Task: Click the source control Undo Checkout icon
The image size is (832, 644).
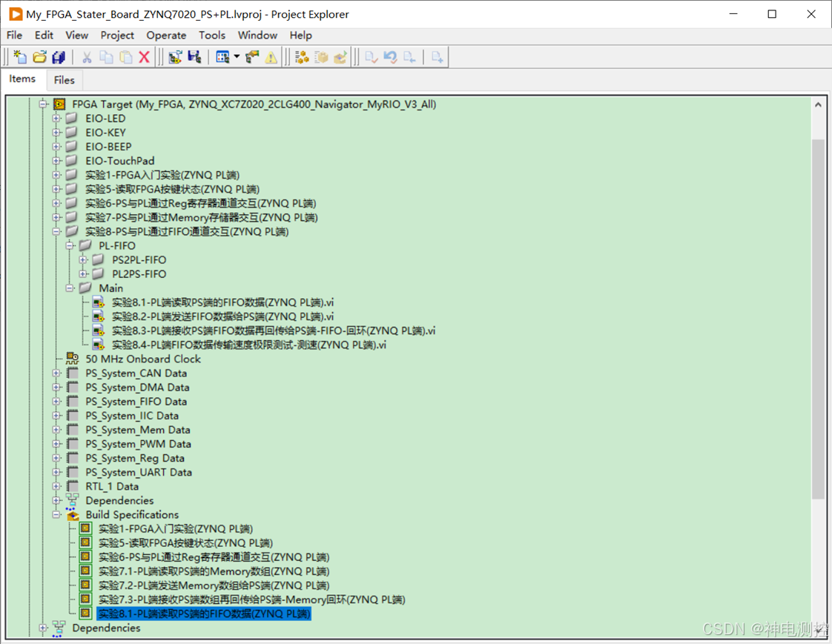Action: click(x=391, y=57)
